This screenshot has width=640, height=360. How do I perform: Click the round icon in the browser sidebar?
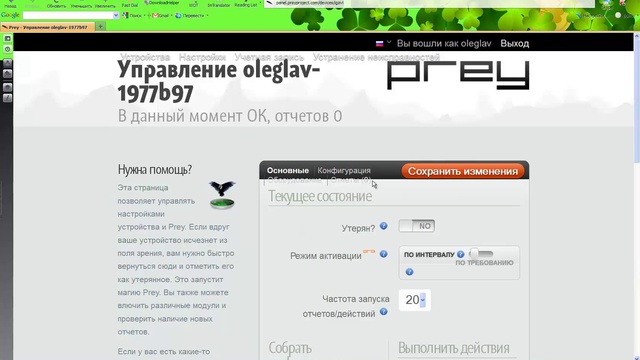pyautogui.click(x=7, y=49)
